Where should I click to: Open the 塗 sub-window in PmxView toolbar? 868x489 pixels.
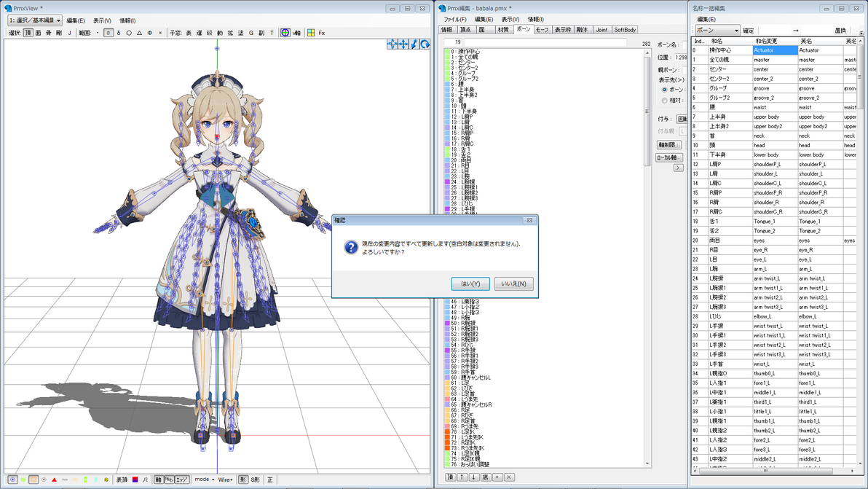[x=241, y=33]
